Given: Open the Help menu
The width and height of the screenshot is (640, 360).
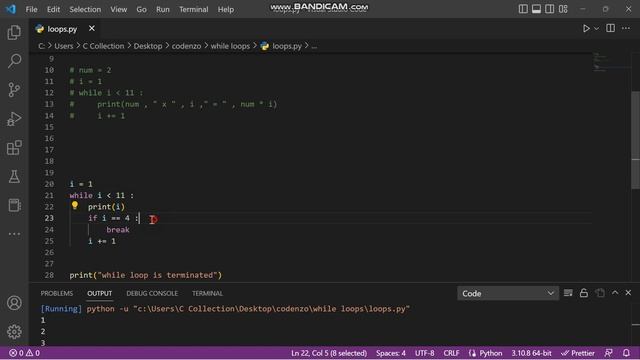Looking at the screenshot, I should coord(226,9).
